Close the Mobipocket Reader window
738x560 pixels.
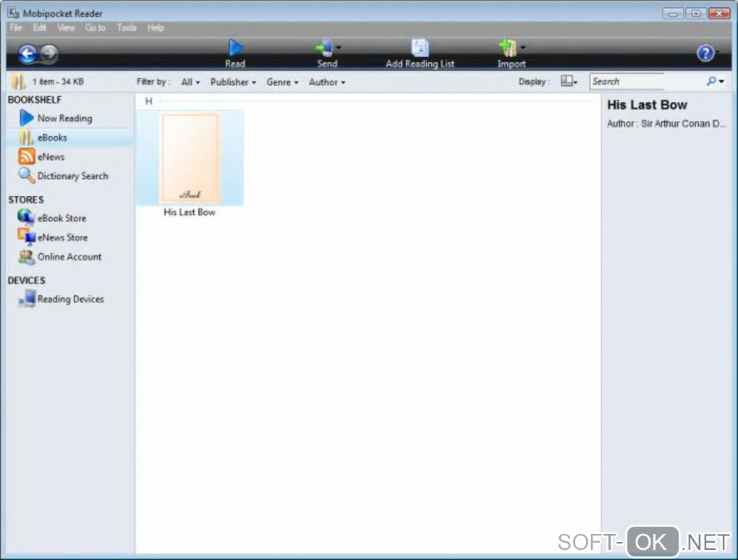(x=720, y=13)
